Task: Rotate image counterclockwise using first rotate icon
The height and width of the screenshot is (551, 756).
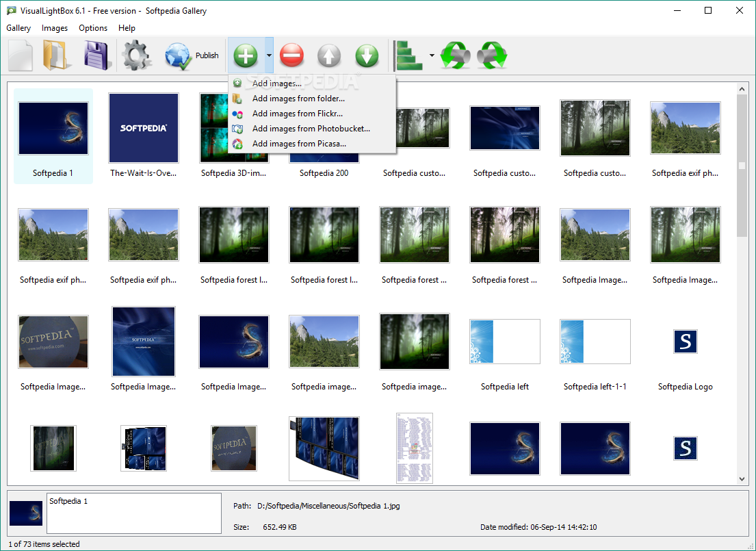Action: [455, 55]
